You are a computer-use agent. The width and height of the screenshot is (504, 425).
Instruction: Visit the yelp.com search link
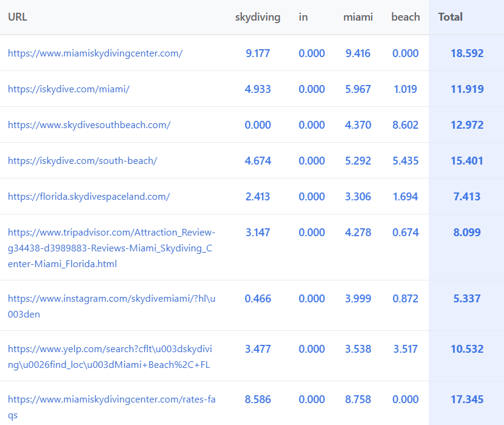tap(110, 357)
